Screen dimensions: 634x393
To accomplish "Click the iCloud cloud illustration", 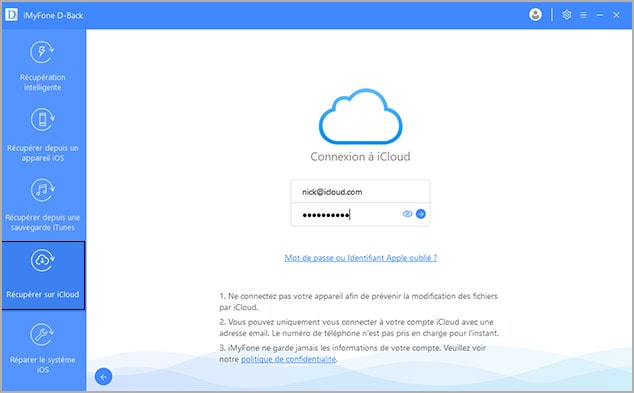I will (360, 116).
